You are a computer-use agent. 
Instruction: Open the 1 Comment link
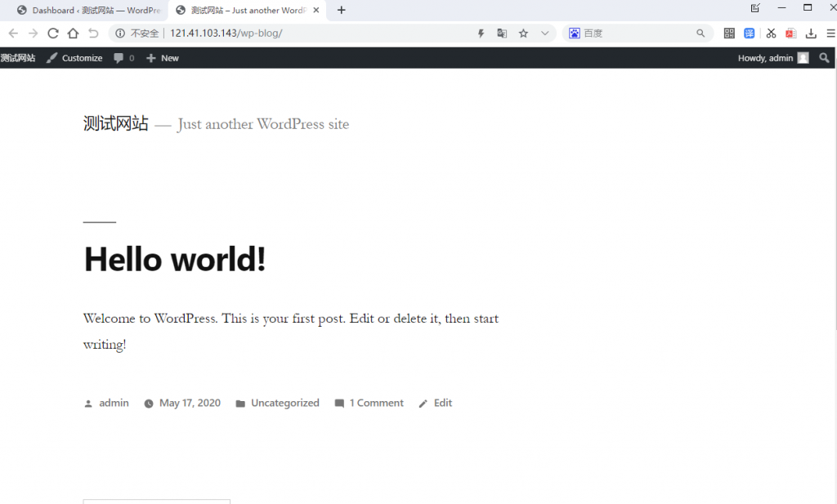[376, 403]
